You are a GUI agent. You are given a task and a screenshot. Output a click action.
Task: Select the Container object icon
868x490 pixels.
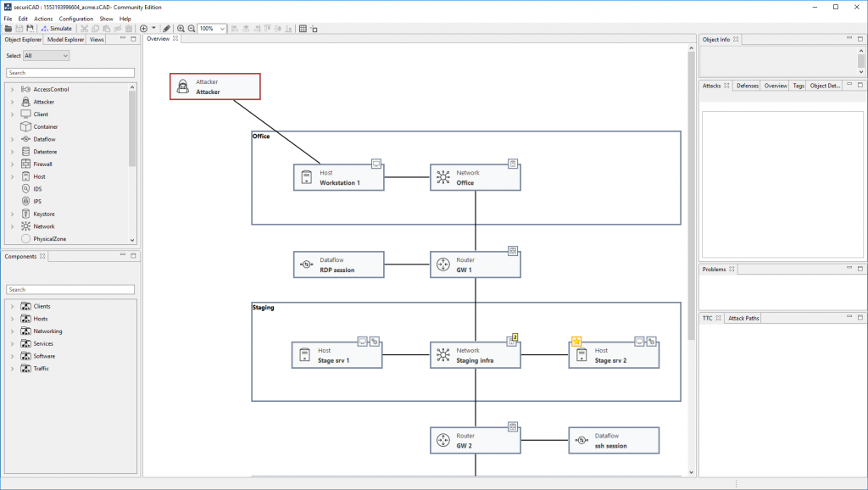click(25, 127)
